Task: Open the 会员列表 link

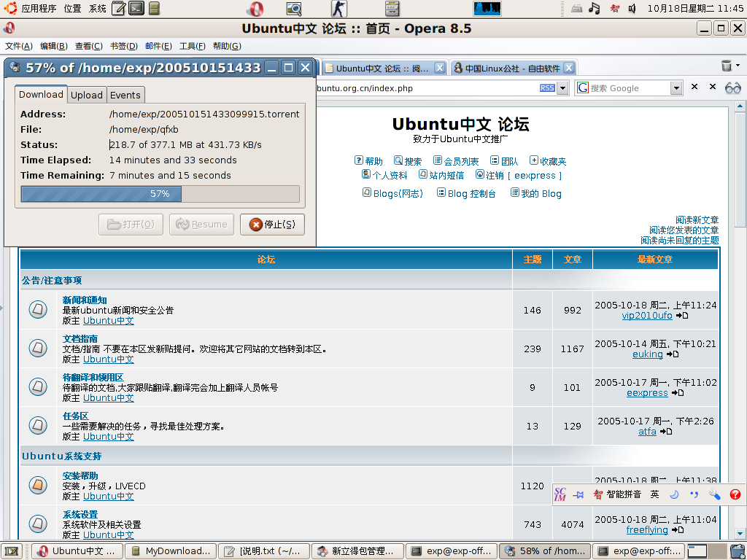Action: [456, 161]
